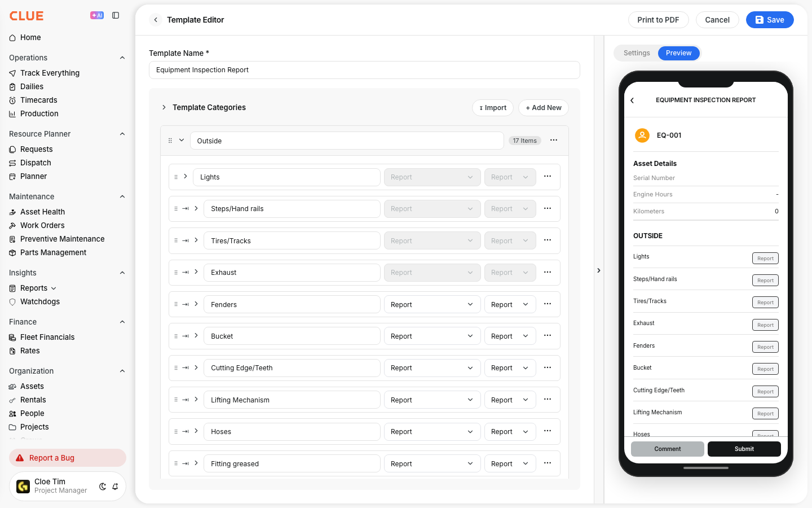Switch to the Settings tab

click(637, 53)
